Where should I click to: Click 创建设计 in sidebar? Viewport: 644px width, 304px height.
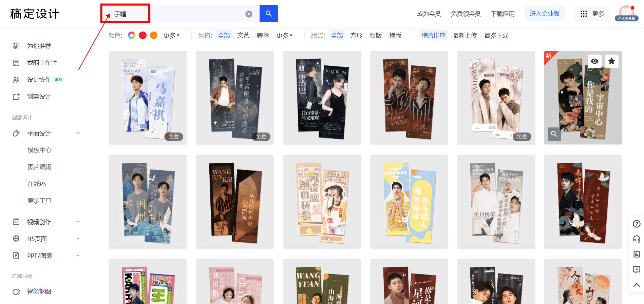pyautogui.click(x=39, y=97)
